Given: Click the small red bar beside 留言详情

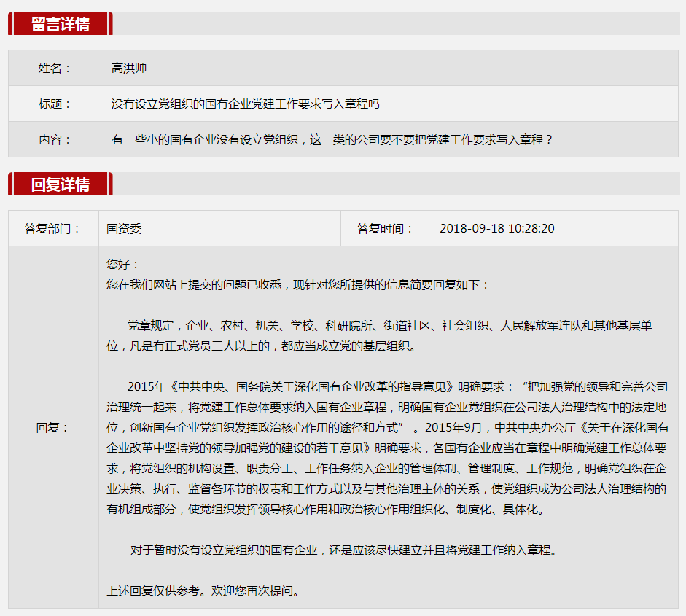Looking at the screenshot, I should click(111, 24).
